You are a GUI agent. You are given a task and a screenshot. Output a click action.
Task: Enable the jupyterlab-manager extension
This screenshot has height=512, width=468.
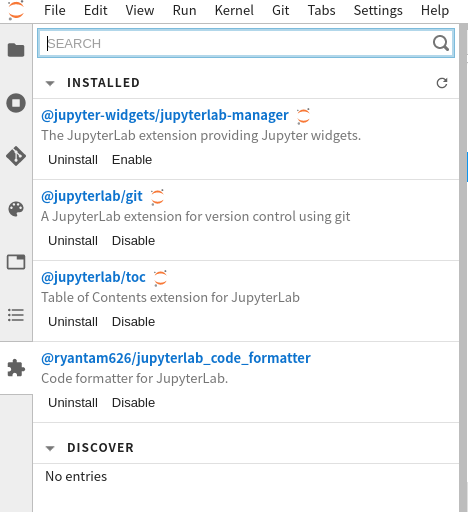tap(132, 160)
